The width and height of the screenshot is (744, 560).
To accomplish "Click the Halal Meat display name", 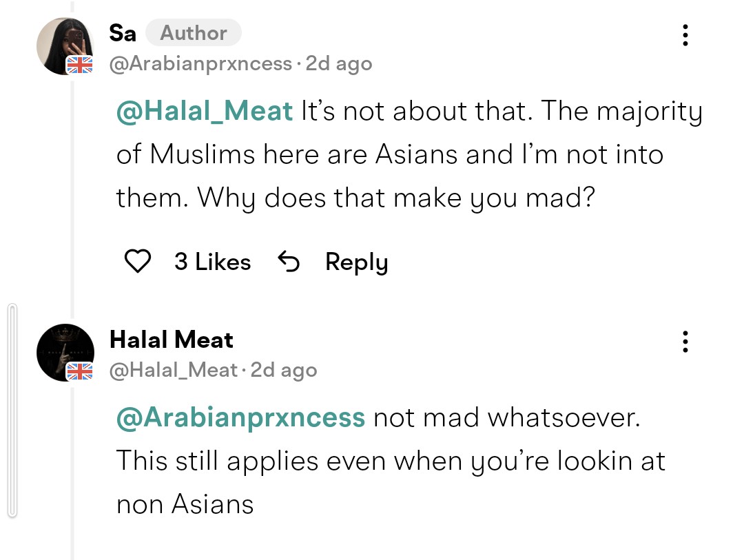I will (x=172, y=340).
